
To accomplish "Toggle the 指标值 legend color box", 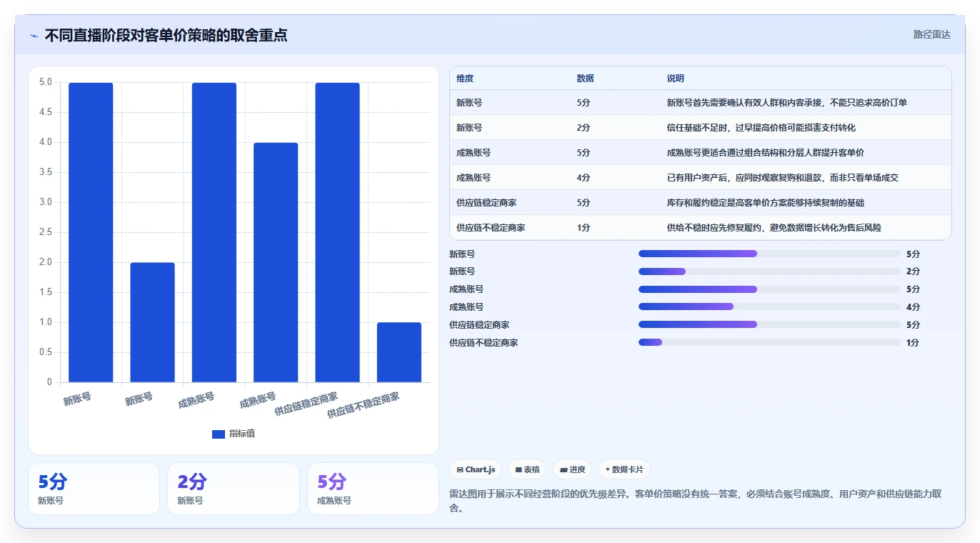I will (x=219, y=434).
